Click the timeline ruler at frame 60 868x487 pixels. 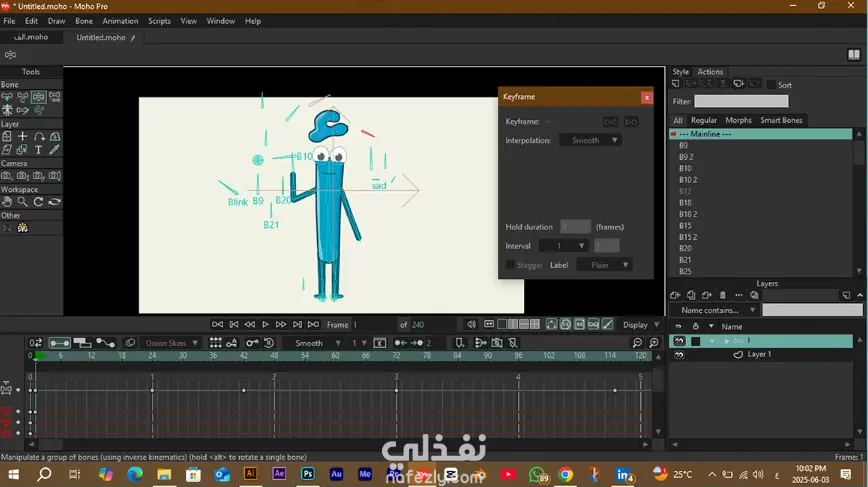click(335, 356)
